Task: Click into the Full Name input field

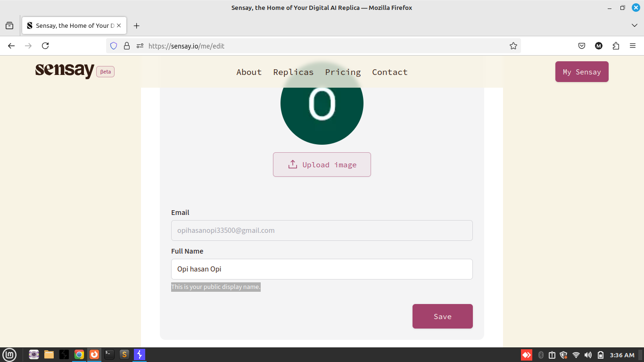Action: coord(322,269)
